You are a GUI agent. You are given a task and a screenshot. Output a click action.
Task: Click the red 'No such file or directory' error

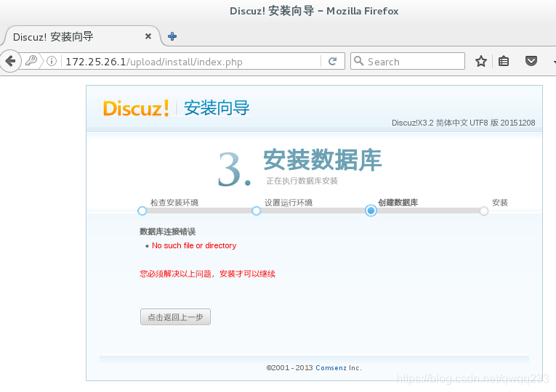(194, 246)
